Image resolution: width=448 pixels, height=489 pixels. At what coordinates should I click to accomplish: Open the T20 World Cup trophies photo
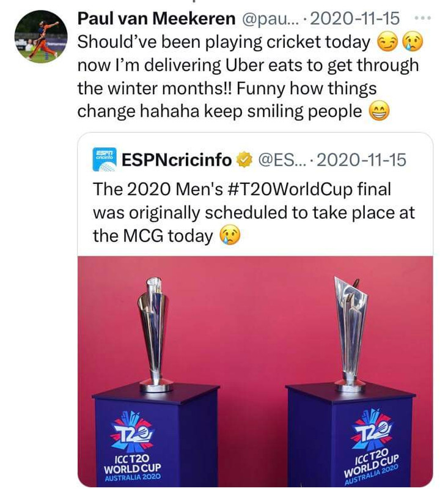pos(255,372)
